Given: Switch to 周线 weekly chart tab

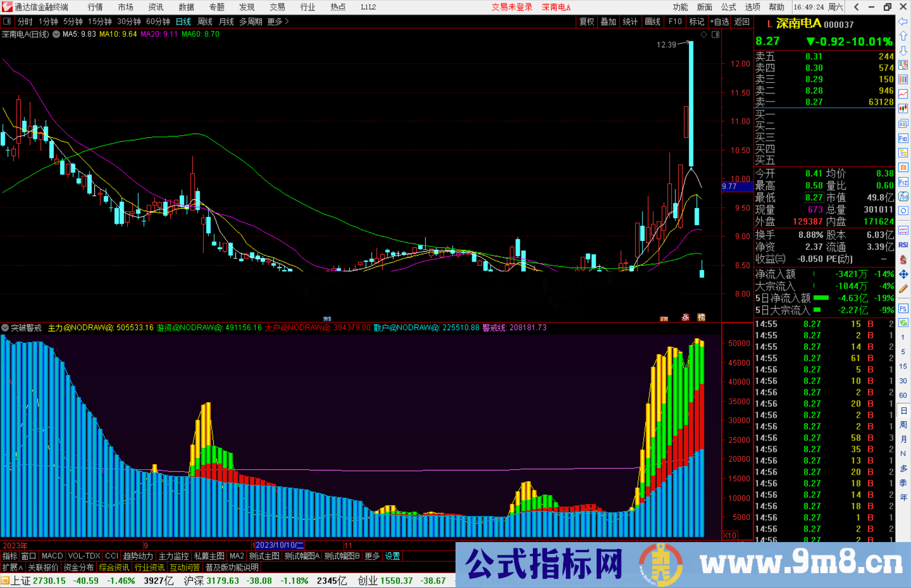Looking at the screenshot, I should coord(205,21).
